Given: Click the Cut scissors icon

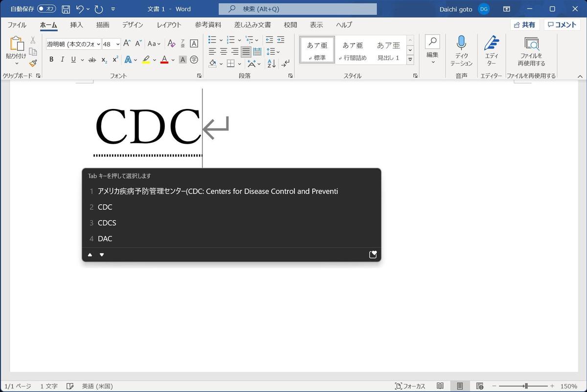Looking at the screenshot, I should (x=33, y=40).
